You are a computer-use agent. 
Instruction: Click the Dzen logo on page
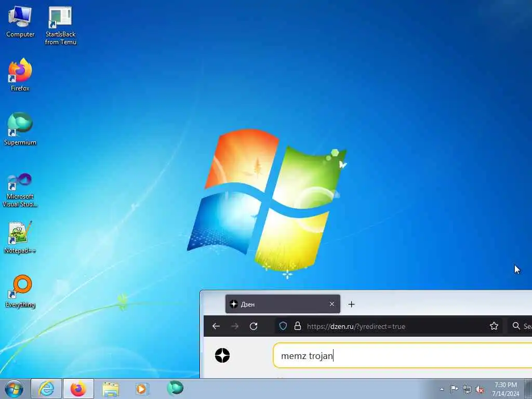[222, 355]
